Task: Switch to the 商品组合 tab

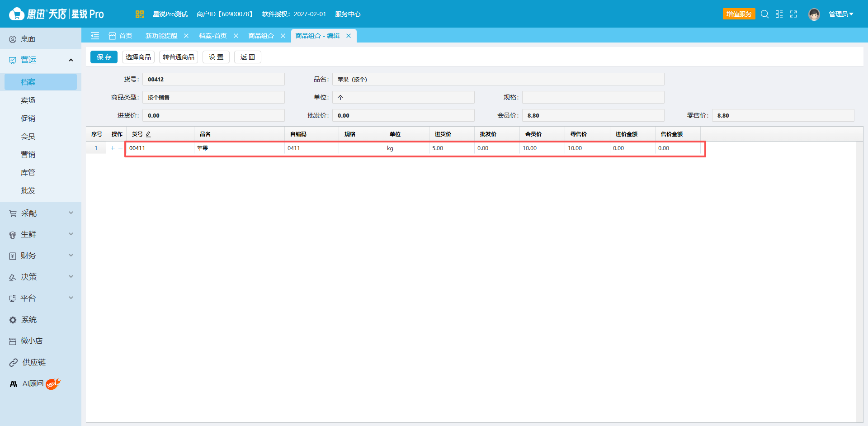Action: (x=261, y=36)
